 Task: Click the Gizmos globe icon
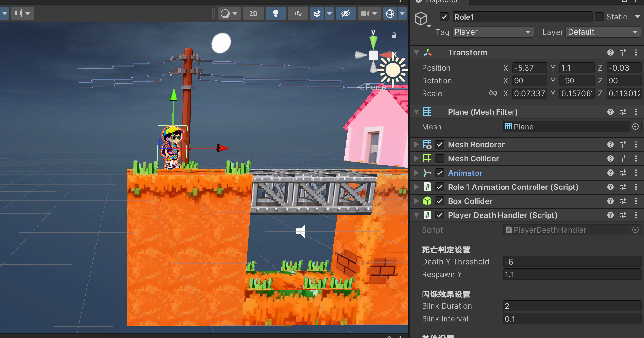[390, 13]
